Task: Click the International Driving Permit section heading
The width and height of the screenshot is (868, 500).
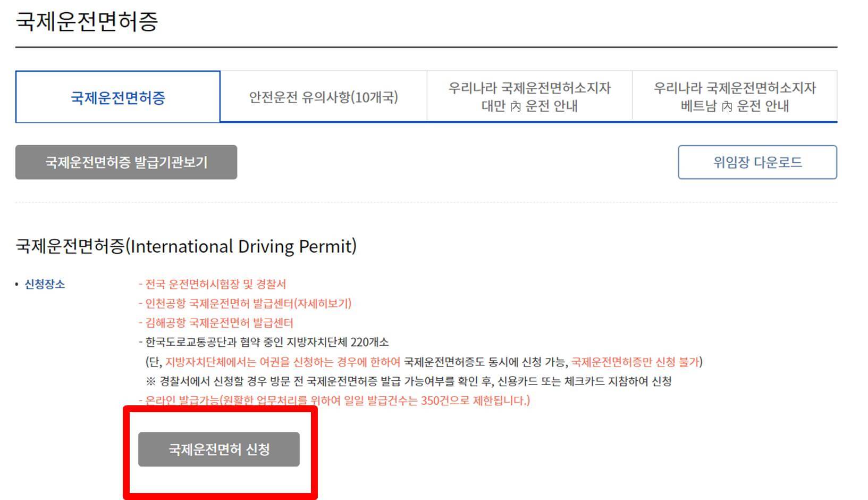Action: (186, 246)
